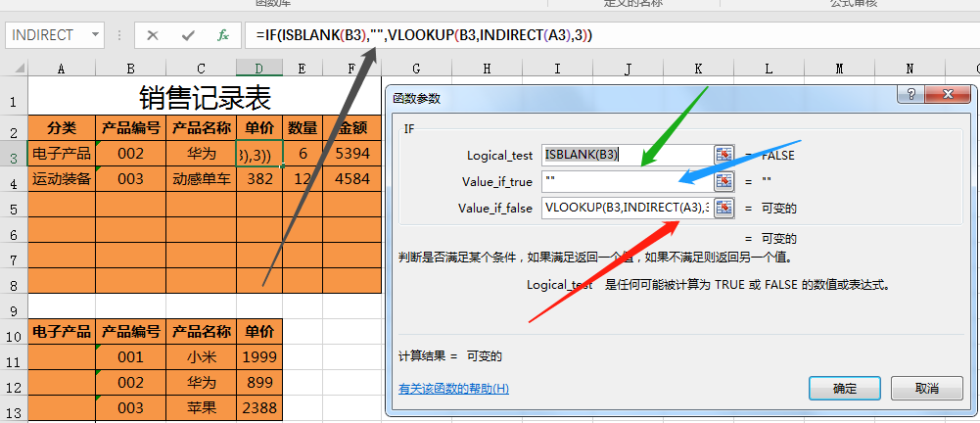The image size is (980, 423).
Task: Collapse dialog using Logical_test range selector icon
Action: (x=724, y=155)
